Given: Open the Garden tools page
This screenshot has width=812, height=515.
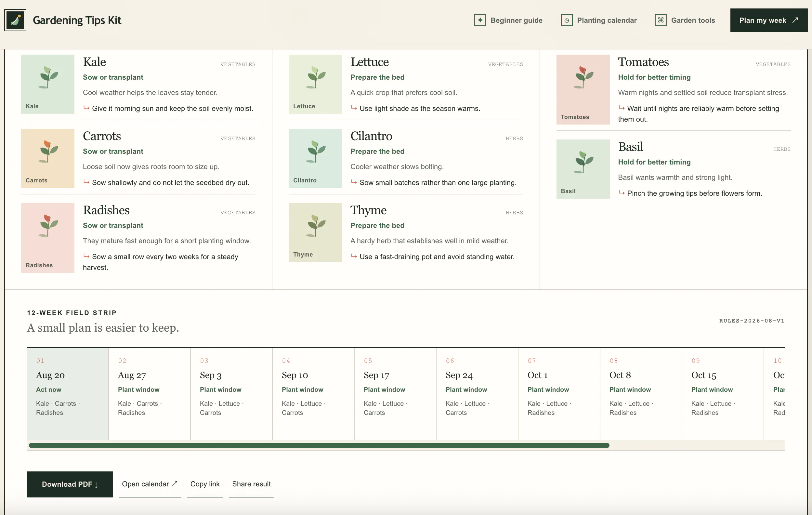Looking at the screenshot, I should (685, 20).
